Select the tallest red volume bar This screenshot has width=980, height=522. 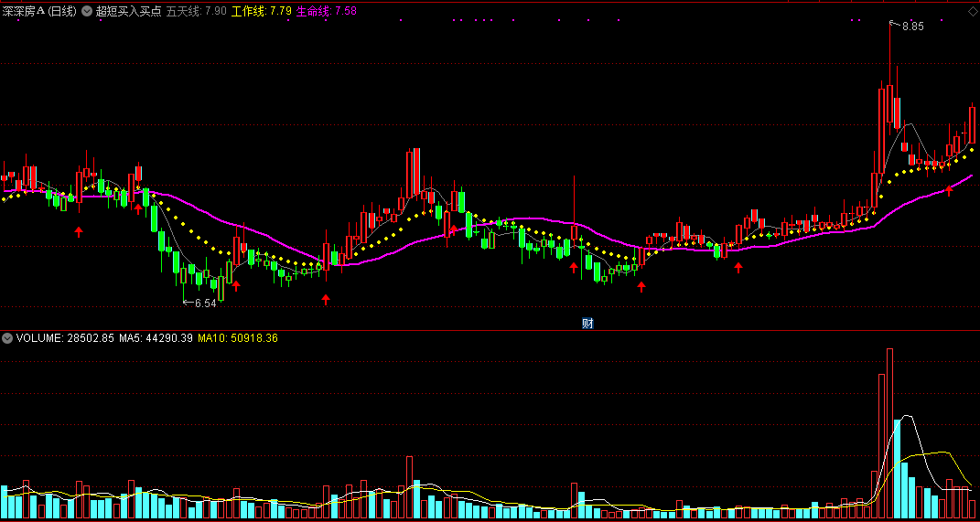point(889,434)
